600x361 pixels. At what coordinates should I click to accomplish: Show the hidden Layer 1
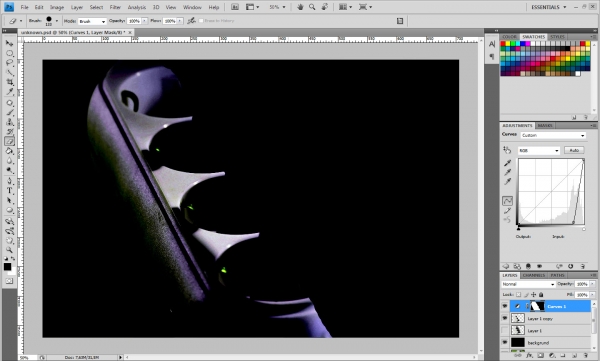point(505,330)
